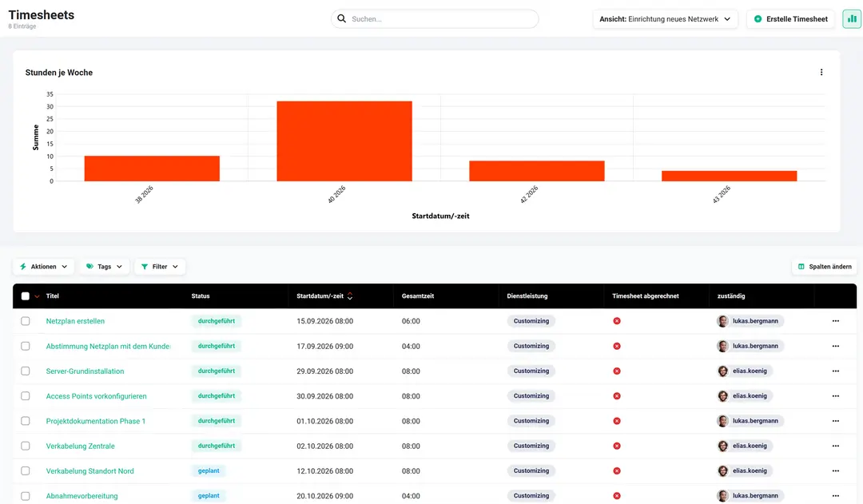Check the Abstimmung Netzplan row checkbox

[x=26, y=346]
